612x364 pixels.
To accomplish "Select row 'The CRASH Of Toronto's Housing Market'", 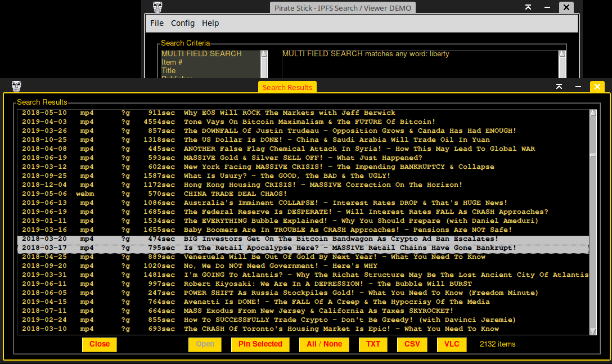I will (303, 329).
